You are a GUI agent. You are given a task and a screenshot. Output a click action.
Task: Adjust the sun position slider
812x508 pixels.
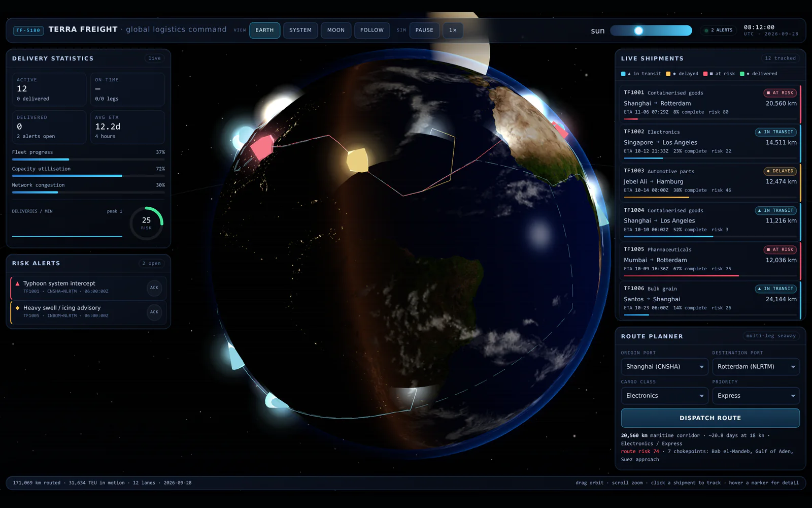click(651, 30)
